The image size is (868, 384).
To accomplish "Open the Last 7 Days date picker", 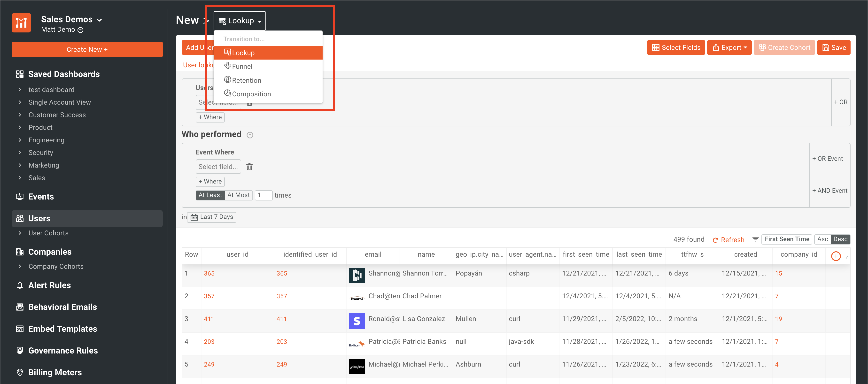I will point(212,217).
